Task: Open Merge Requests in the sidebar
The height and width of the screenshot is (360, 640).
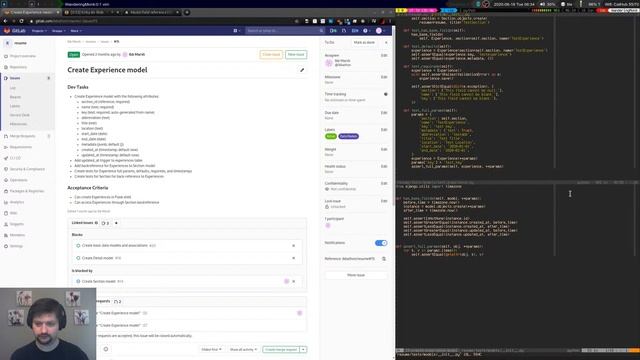Action: [22, 136]
